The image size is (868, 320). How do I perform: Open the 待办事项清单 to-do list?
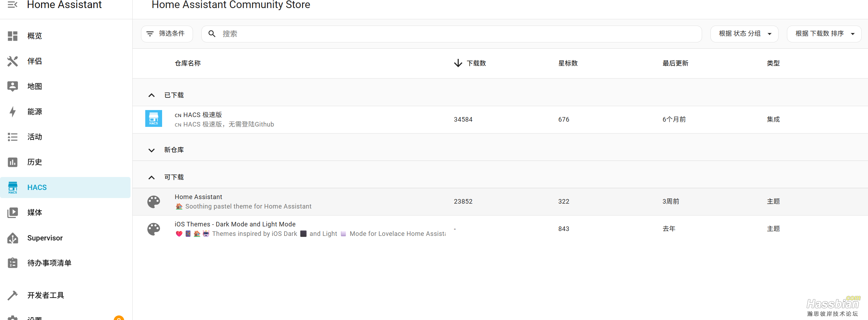pos(49,263)
